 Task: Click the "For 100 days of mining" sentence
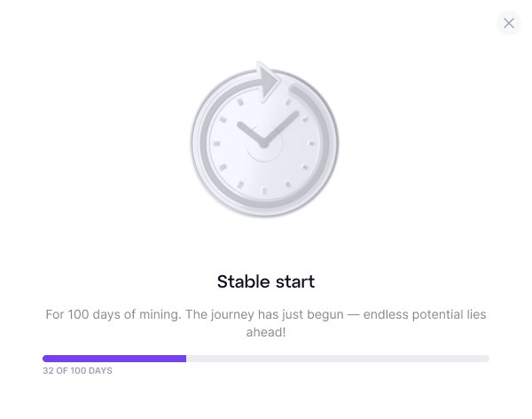(113, 314)
